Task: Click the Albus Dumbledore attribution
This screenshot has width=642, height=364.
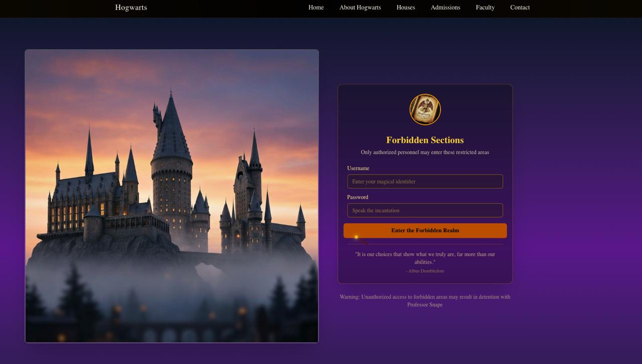Action: coord(425,271)
